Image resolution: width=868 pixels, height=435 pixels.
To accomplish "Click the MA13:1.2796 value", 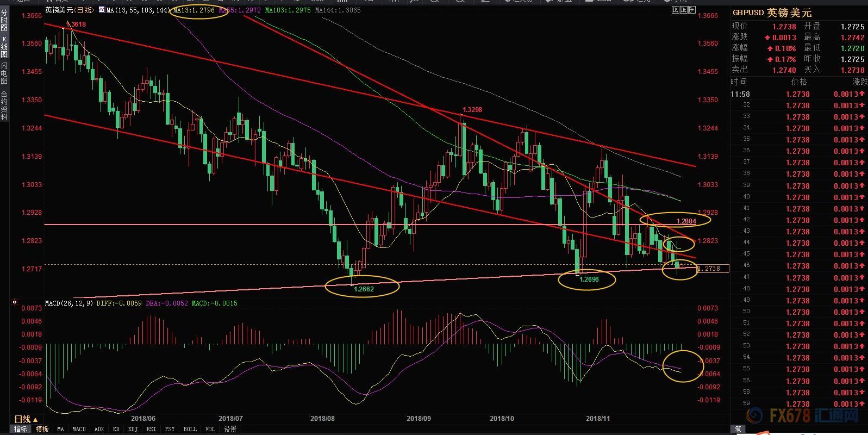I will click(x=193, y=10).
